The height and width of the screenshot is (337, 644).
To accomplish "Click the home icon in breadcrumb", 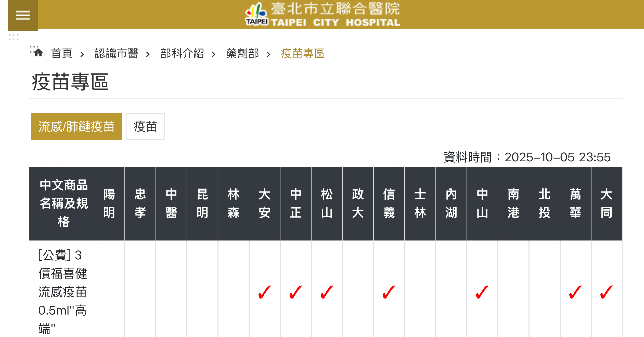I will pos(38,53).
